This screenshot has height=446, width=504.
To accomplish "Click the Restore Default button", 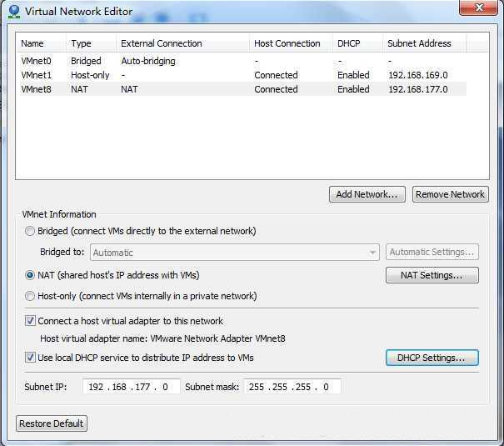I will (52, 423).
